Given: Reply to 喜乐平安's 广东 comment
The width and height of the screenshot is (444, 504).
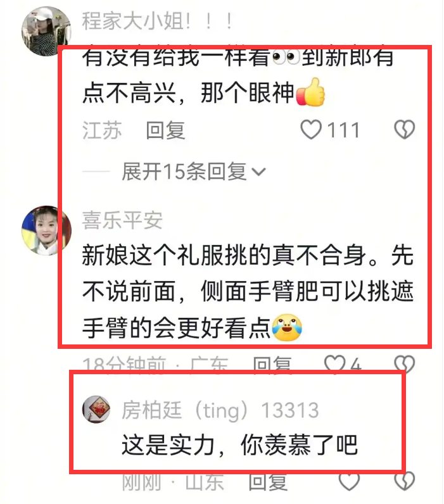Looking at the screenshot, I should click(272, 365).
